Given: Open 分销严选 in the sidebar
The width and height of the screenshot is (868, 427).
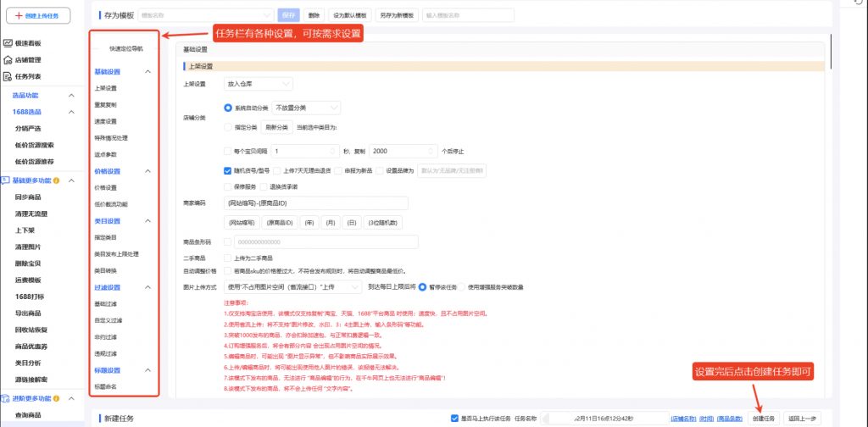Looking at the screenshot, I should [x=28, y=128].
